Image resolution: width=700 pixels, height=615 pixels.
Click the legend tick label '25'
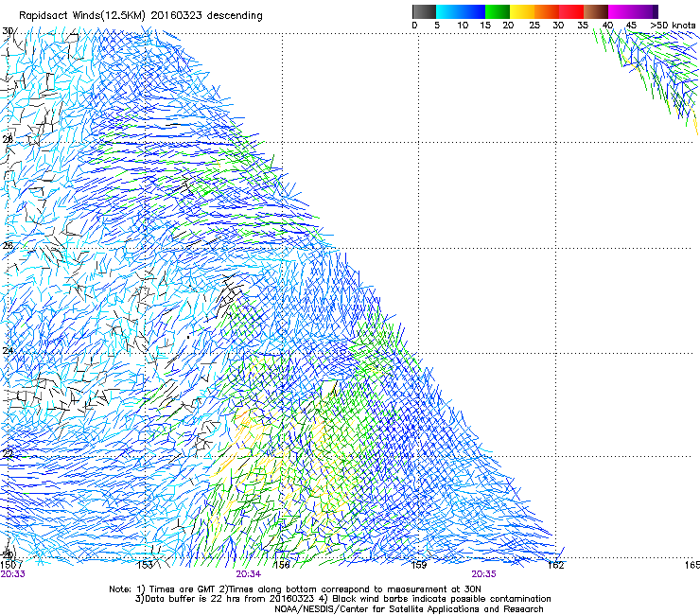click(534, 26)
